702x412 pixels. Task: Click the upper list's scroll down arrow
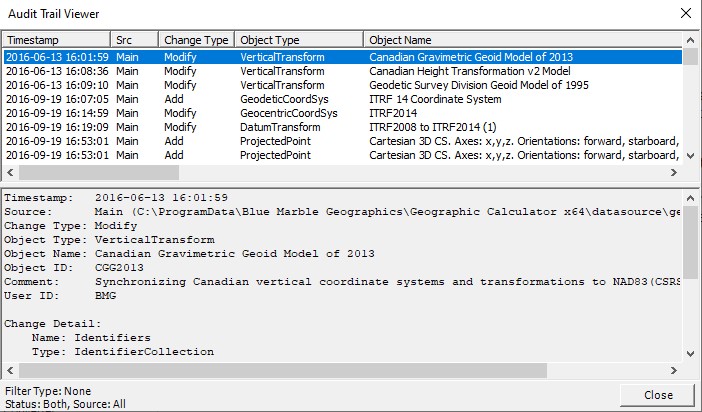pos(690,156)
